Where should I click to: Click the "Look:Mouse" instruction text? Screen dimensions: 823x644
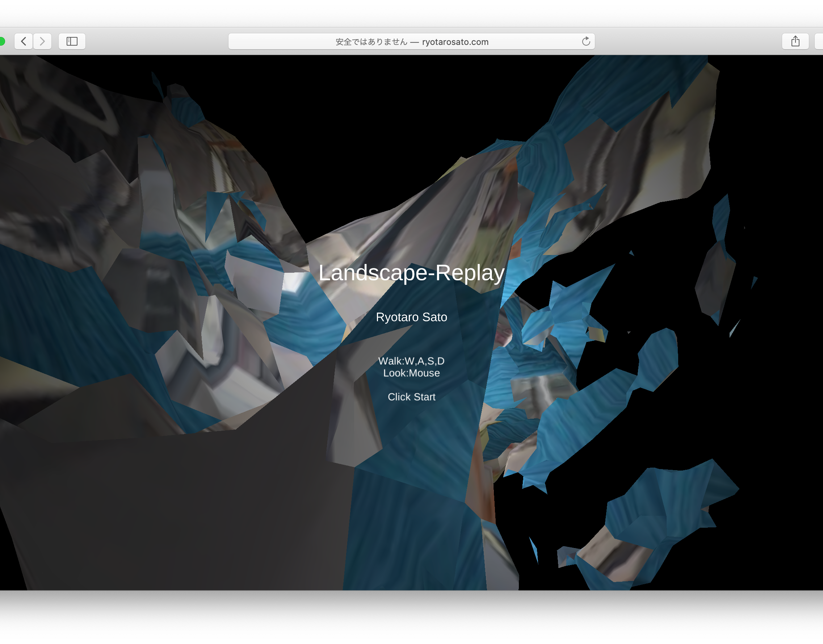point(411,373)
